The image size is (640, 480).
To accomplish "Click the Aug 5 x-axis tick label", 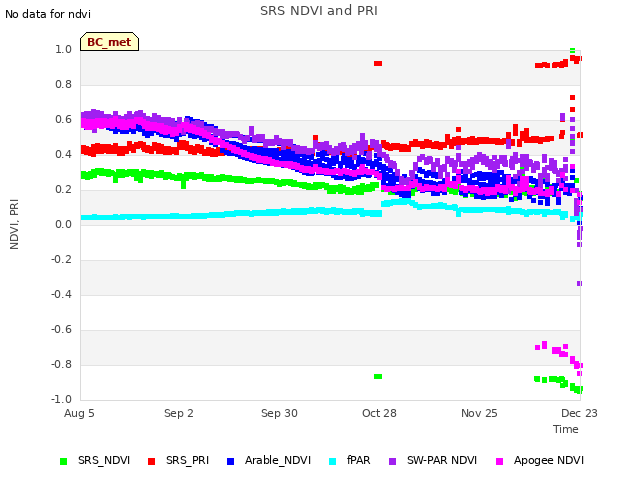I will point(79,413).
